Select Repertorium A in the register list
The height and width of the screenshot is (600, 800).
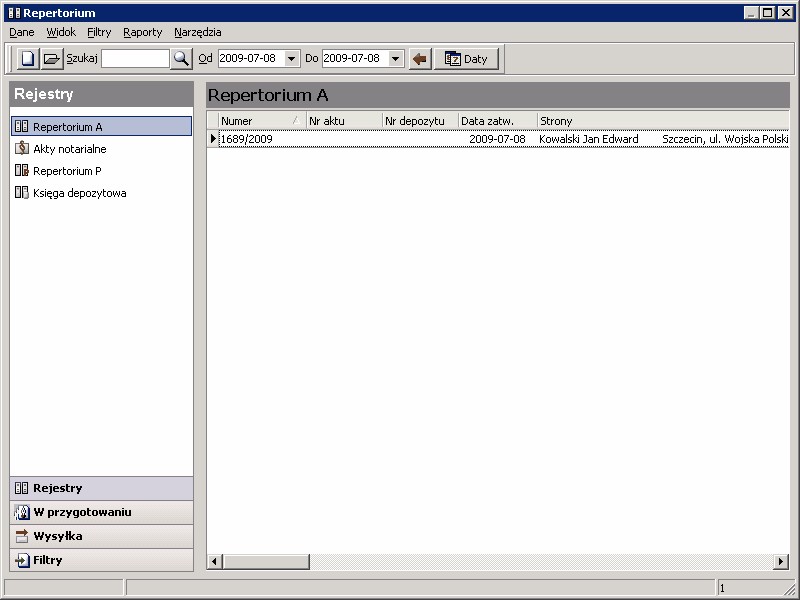(x=67, y=127)
